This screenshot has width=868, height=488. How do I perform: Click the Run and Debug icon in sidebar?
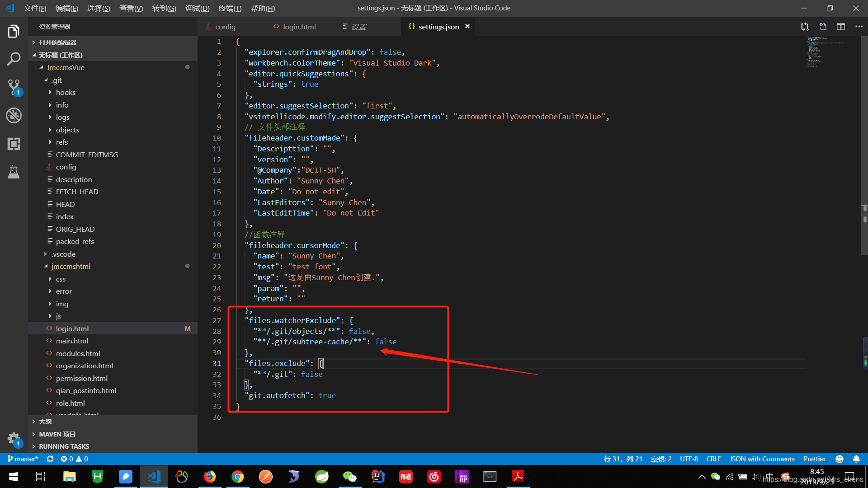(13, 115)
